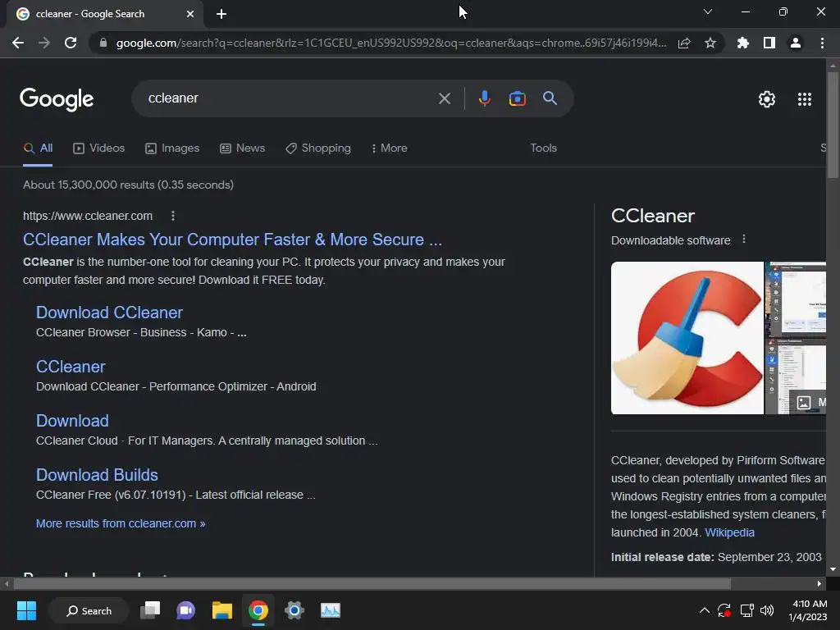Screen dimensions: 840x630
Task: Open Google quick settings gear
Action: 767,99
